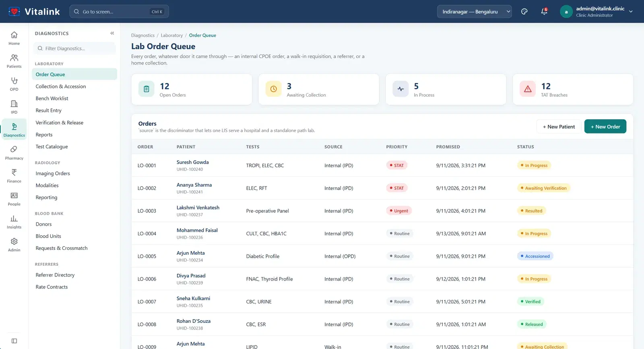Toggle the sidebar panel icon at bottom
This screenshot has width=644, height=349.
pos(14,341)
